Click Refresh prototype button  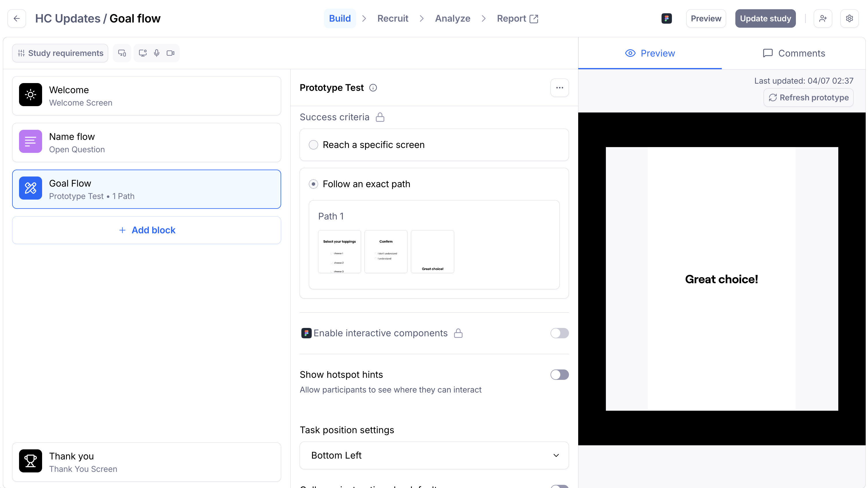(x=808, y=98)
